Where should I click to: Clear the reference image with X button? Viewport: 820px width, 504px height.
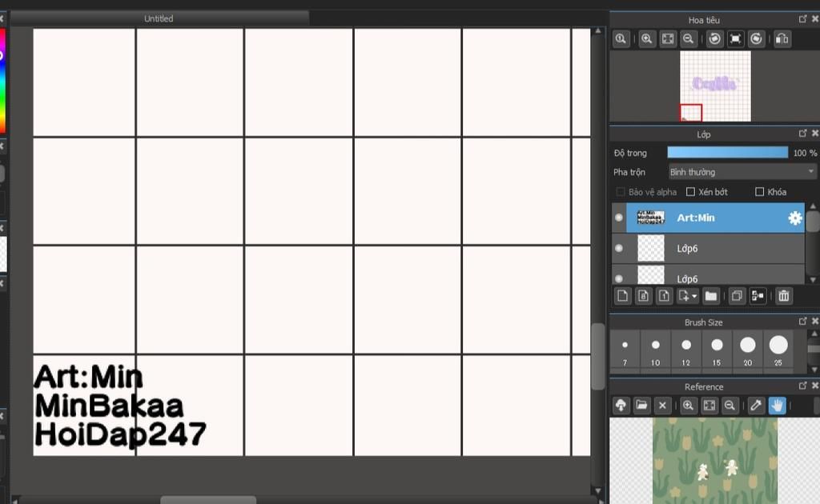point(662,406)
